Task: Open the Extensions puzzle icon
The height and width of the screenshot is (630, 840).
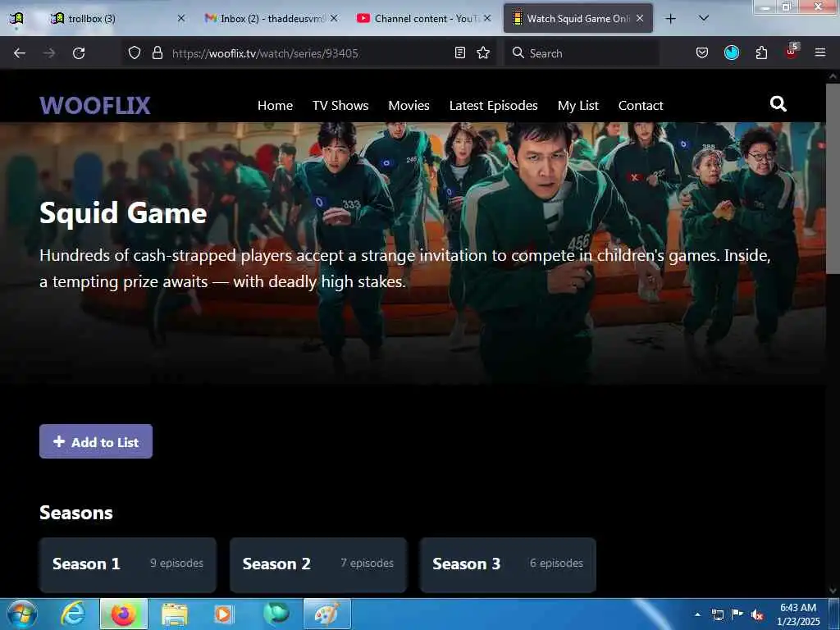Action: 761,52
